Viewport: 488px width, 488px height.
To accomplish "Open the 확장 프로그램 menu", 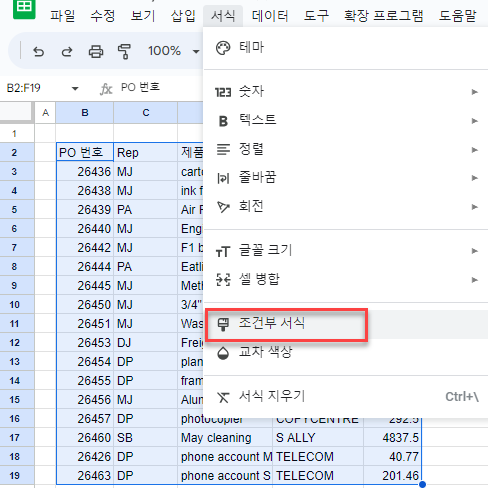I will pyautogui.click(x=384, y=16).
